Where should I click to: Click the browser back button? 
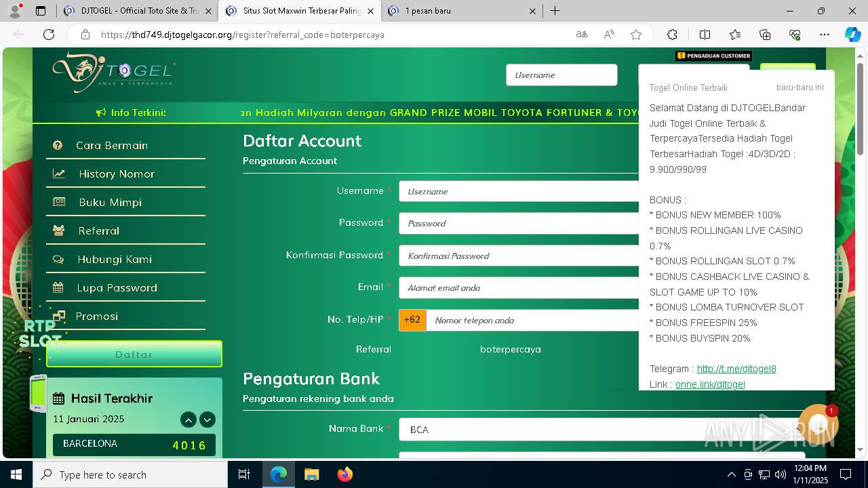coord(19,35)
